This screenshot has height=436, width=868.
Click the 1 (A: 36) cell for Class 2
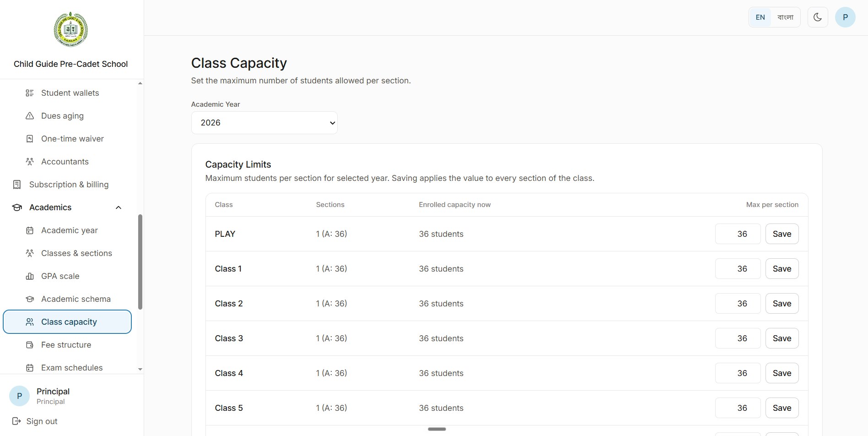331,304
